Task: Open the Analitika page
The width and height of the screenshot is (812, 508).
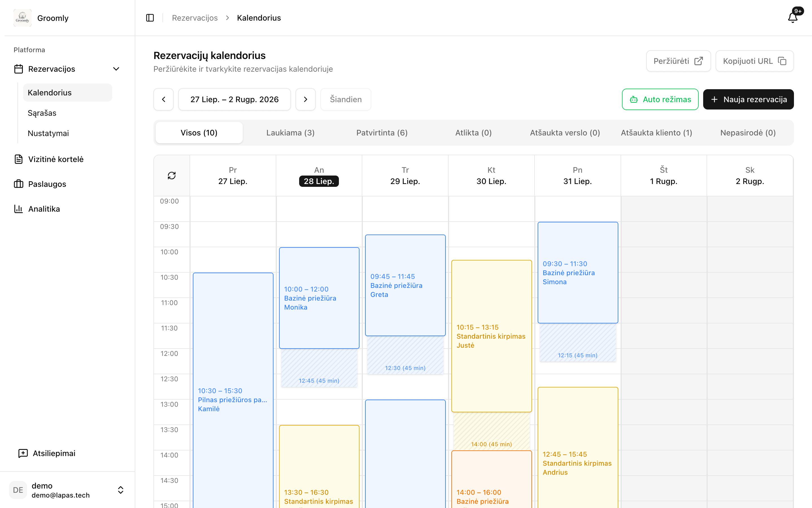Action: tap(67, 209)
